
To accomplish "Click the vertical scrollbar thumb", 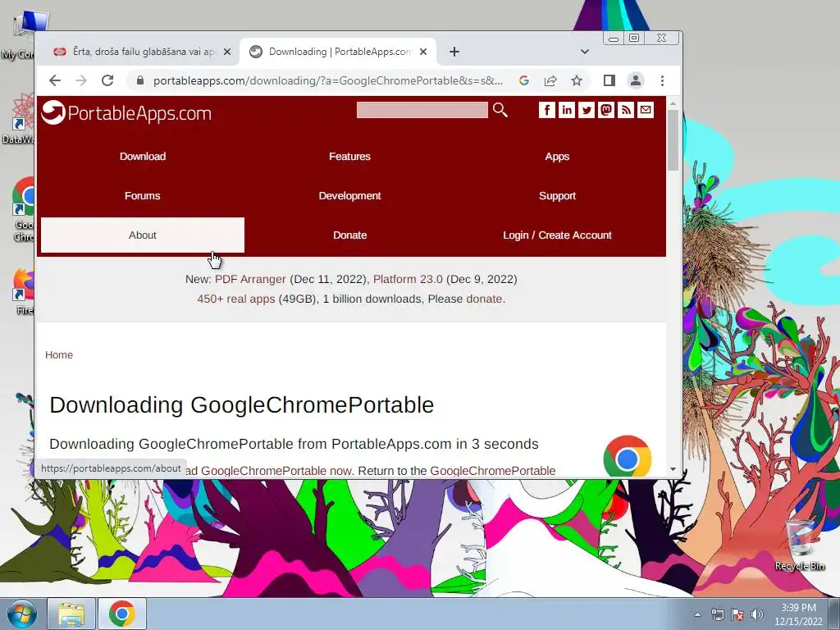I will coord(673,140).
